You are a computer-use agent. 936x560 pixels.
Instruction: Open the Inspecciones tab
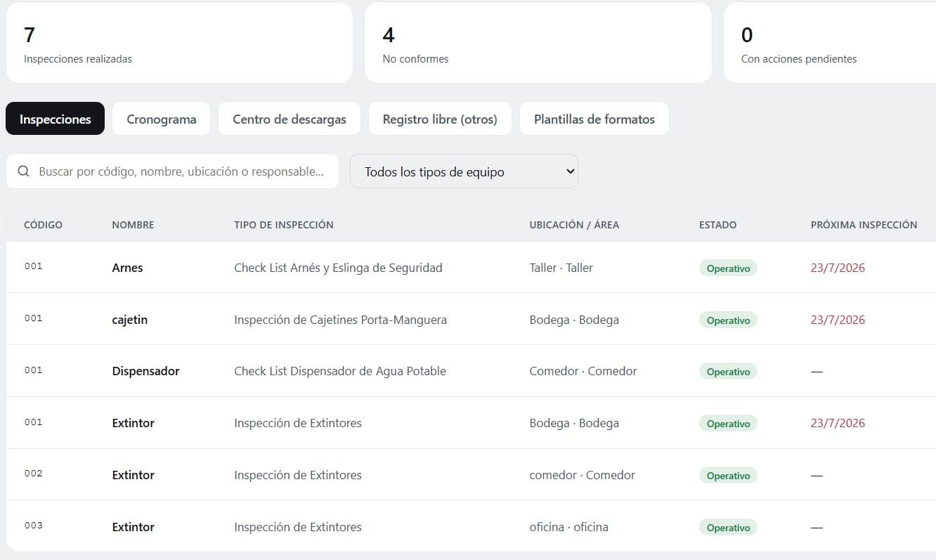click(56, 119)
